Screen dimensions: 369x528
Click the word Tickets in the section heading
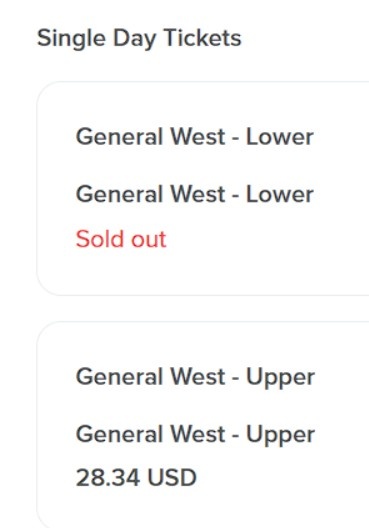click(203, 37)
